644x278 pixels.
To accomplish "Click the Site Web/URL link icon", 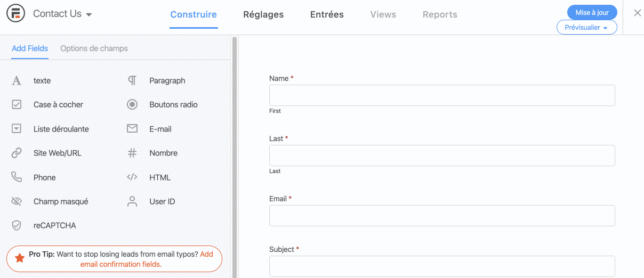I will [x=17, y=153].
